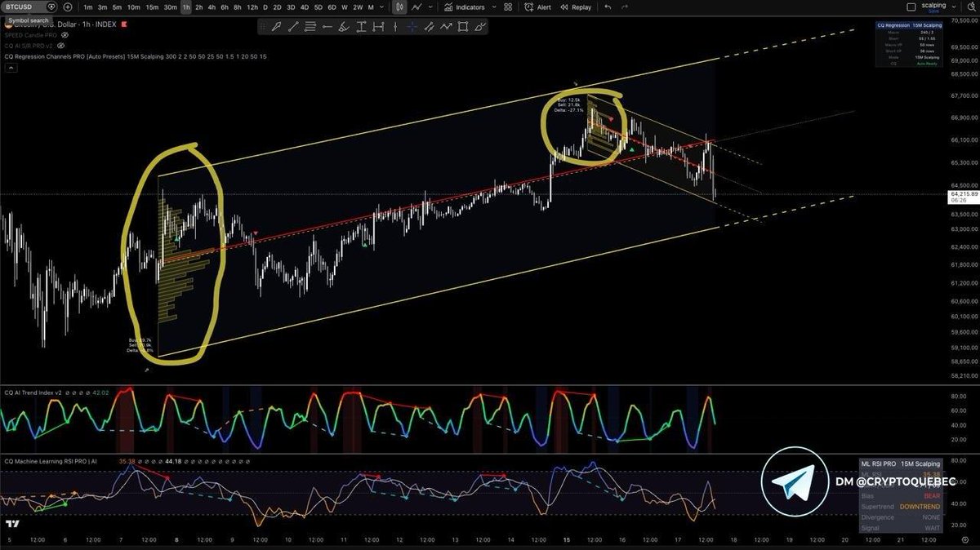Image resolution: width=980 pixels, height=550 pixels.
Task: Select the pen drawing tool in floating toolbar
Action: point(276,27)
